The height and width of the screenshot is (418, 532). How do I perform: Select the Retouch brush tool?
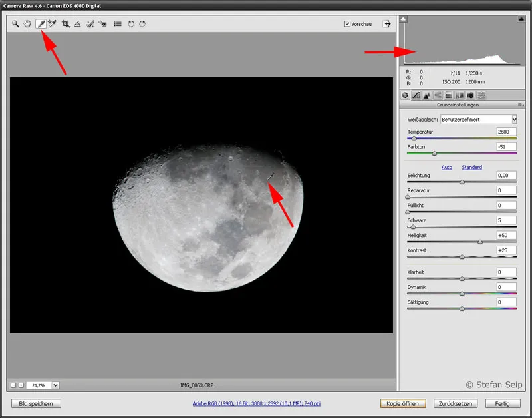pos(90,24)
